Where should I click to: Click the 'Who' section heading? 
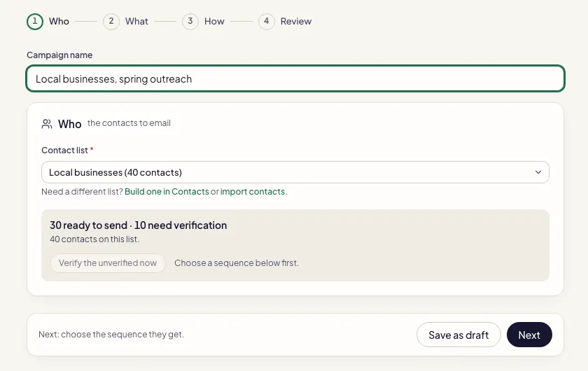70,124
